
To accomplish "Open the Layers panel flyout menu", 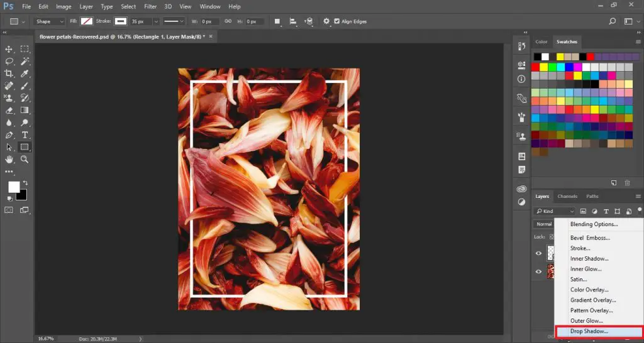I will click(638, 197).
